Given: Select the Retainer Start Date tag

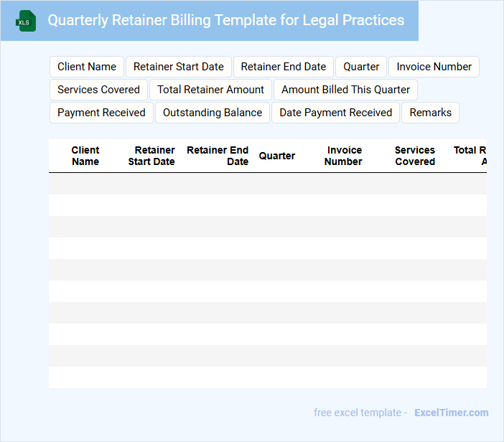Looking at the screenshot, I should click(178, 67).
